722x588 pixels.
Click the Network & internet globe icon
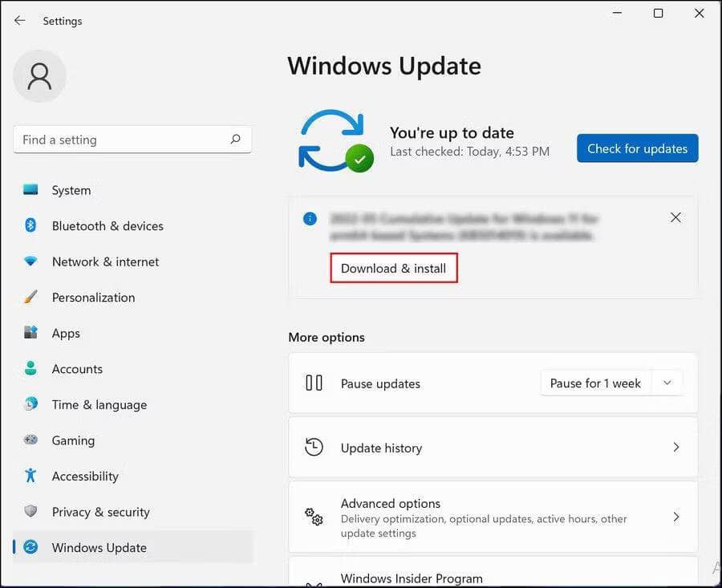pos(29,262)
